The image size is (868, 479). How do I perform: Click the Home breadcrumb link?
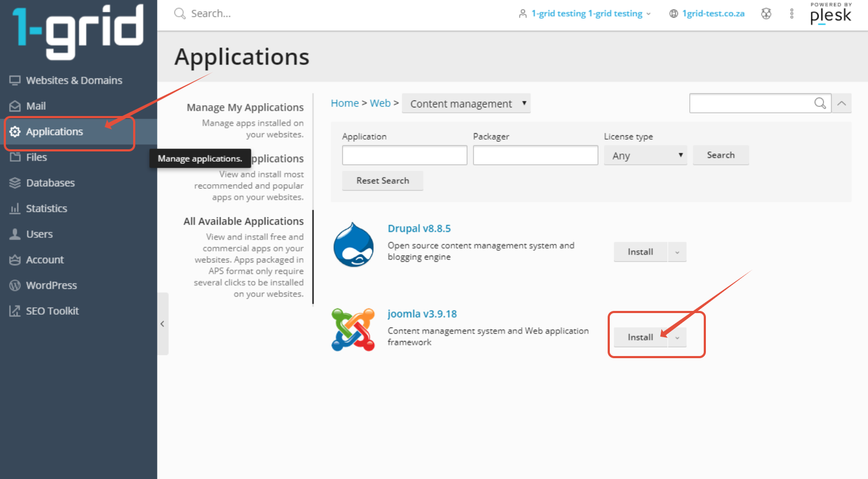(345, 103)
